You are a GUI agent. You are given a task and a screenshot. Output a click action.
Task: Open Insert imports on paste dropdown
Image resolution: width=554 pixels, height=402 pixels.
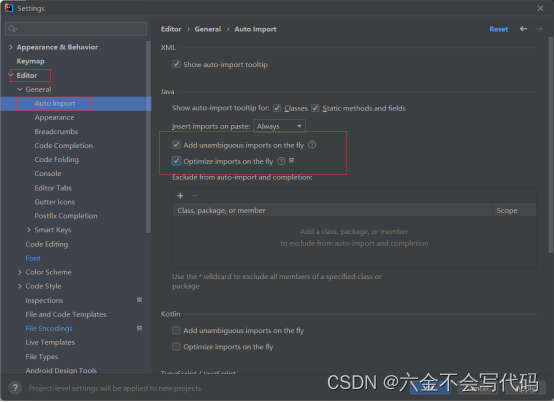pyautogui.click(x=279, y=126)
